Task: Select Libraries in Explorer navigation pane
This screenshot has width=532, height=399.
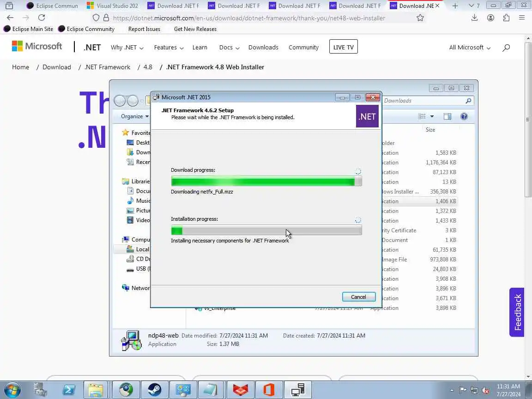Action: click(136, 181)
